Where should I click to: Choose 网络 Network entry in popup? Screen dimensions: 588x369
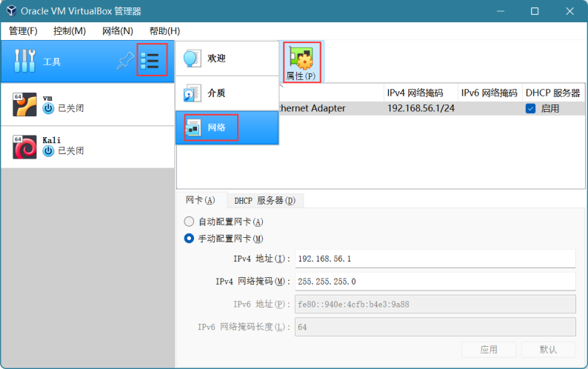227,127
